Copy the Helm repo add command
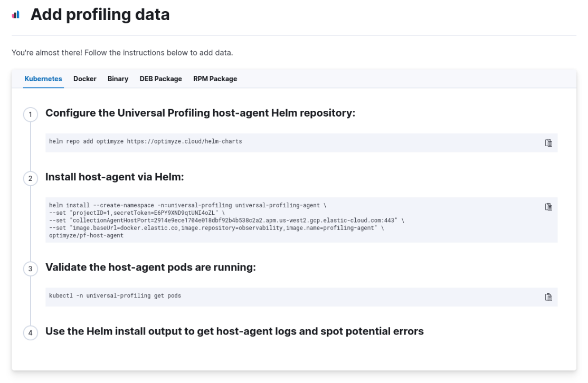This screenshot has height=383, width=588. click(x=548, y=142)
